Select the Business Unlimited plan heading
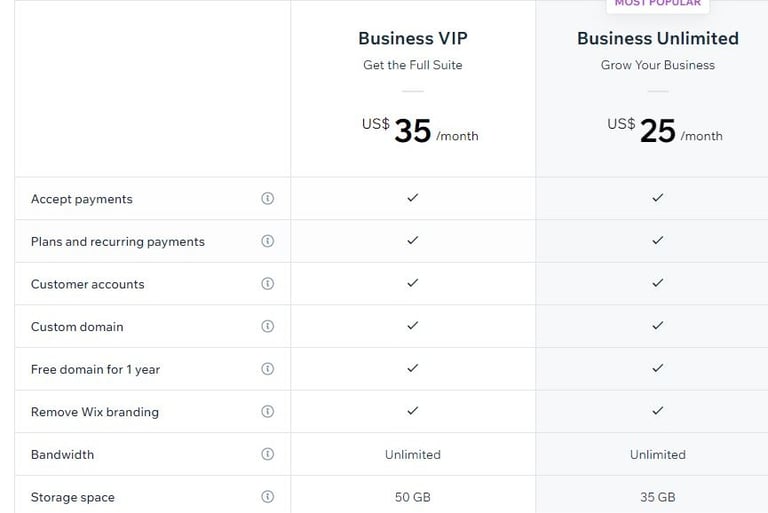The image size is (768, 513). (x=657, y=39)
